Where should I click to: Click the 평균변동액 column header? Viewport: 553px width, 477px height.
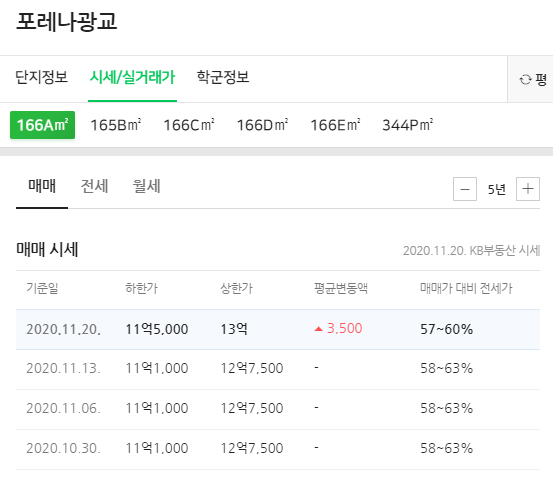pyautogui.click(x=341, y=288)
